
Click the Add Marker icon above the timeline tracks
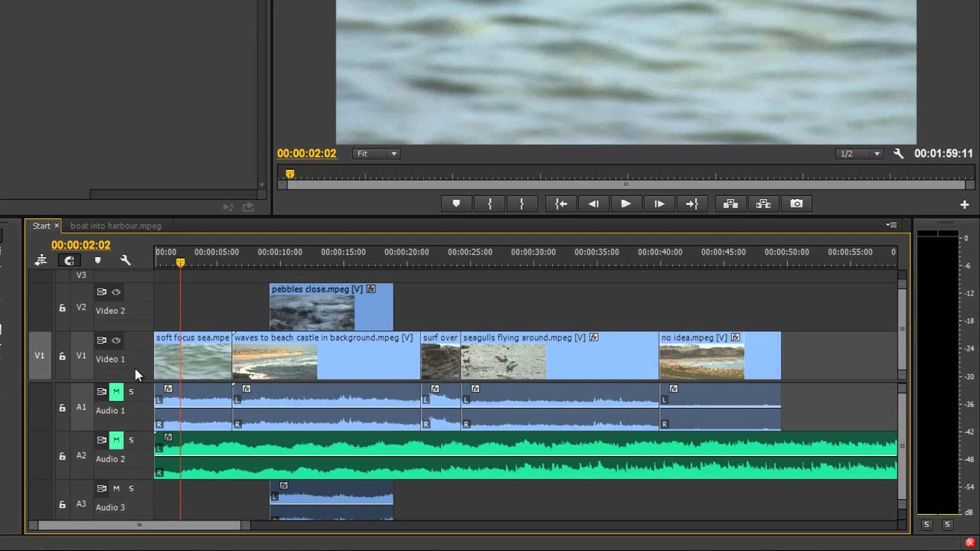(x=98, y=261)
